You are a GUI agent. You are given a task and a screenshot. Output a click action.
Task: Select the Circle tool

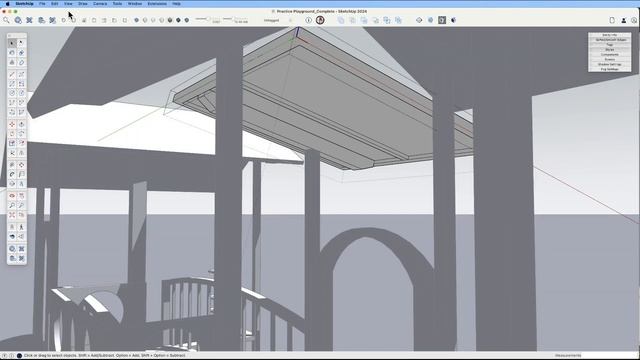tap(12, 93)
